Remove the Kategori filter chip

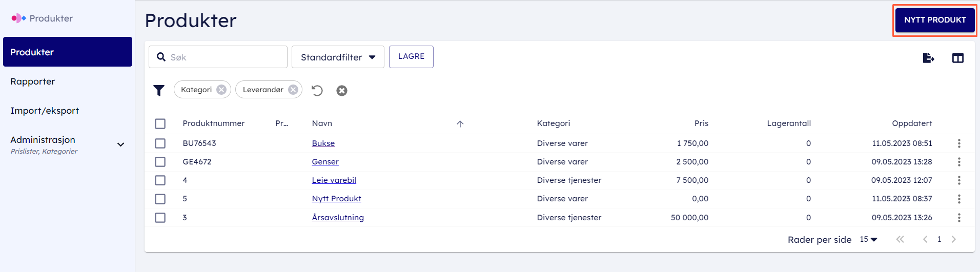click(221, 90)
